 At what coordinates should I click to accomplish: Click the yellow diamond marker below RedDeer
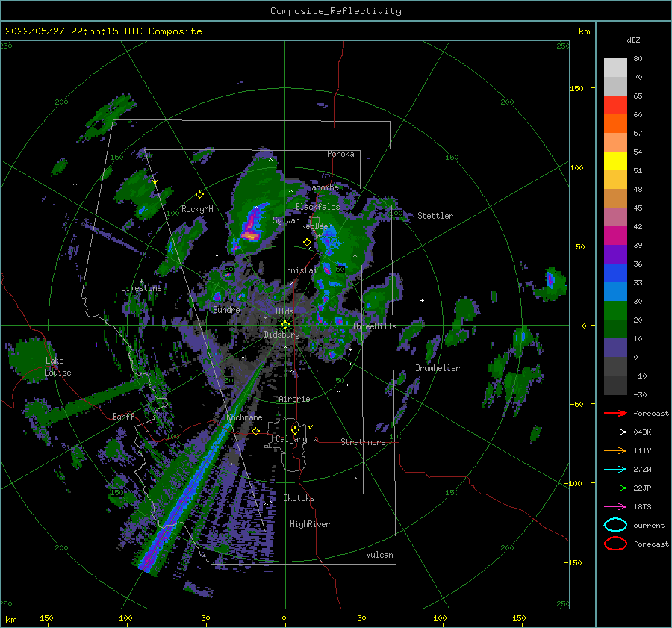[307, 242]
